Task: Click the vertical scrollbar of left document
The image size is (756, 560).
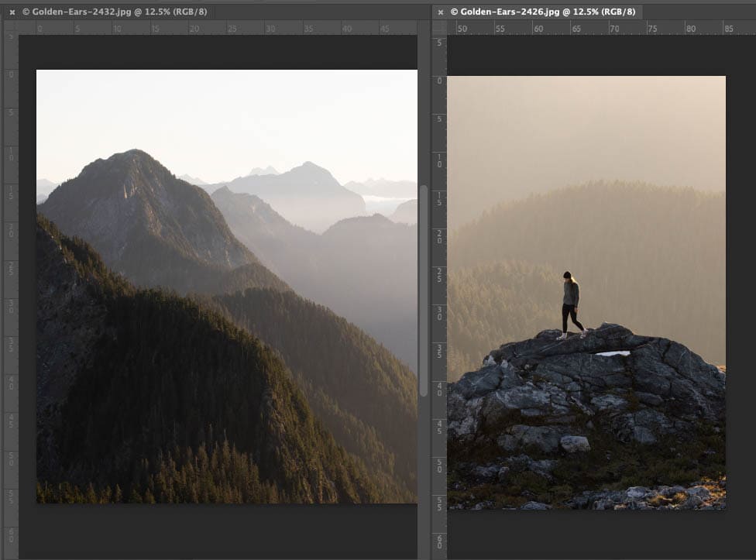Action: point(424,290)
